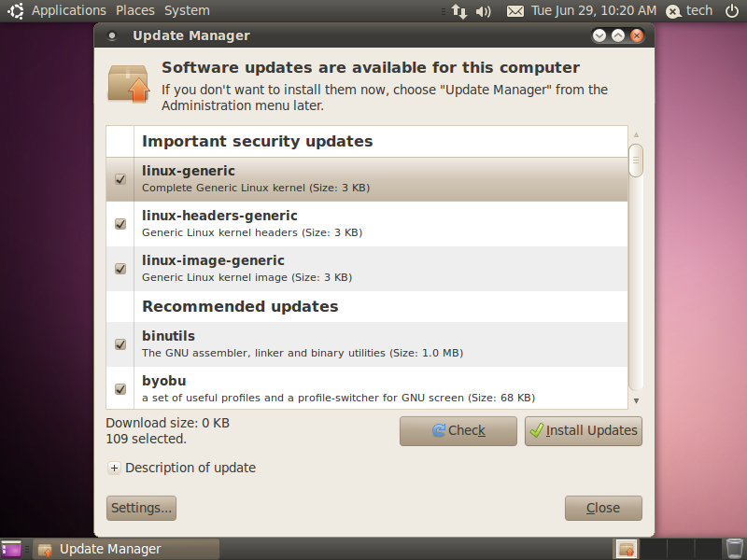Maximize the Update Manager window
Image resolution: width=747 pixels, height=560 pixels.
618,35
